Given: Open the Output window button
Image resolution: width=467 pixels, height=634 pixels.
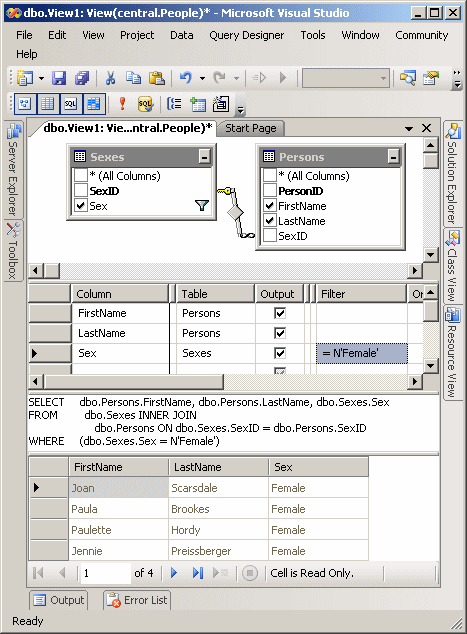Looking at the screenshot, I should tap(59, 600).
